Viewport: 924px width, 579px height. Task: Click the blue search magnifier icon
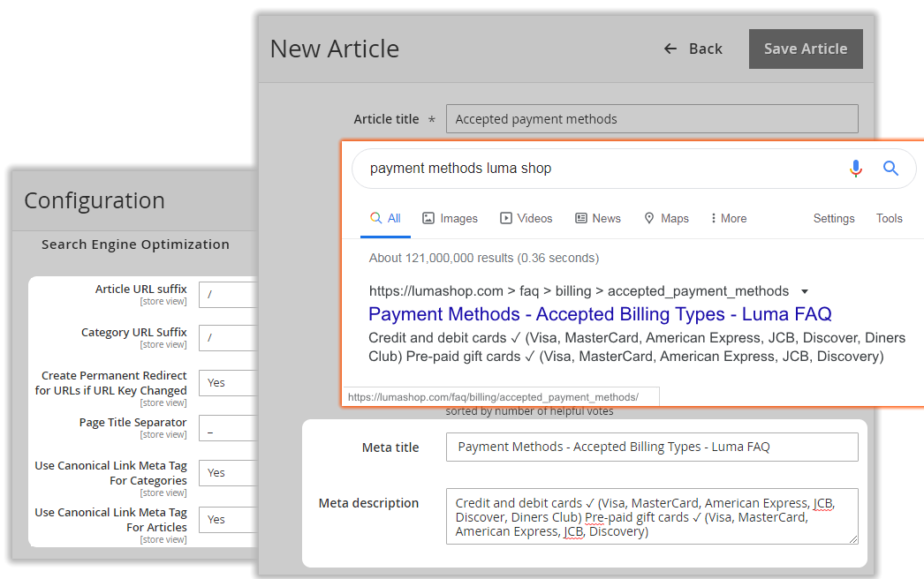click(x=890, y=169)
